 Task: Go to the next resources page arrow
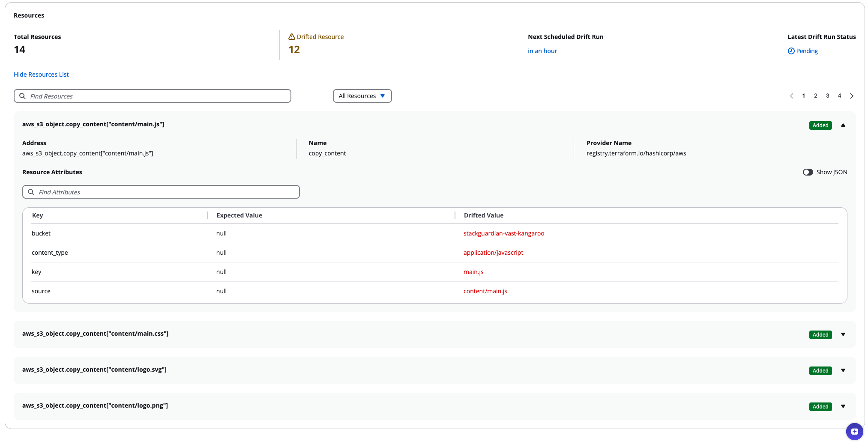coord(852,96)
